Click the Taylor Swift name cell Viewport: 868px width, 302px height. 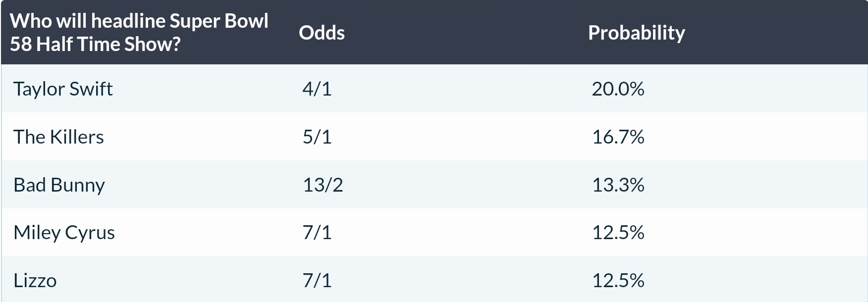coord(63,89)
